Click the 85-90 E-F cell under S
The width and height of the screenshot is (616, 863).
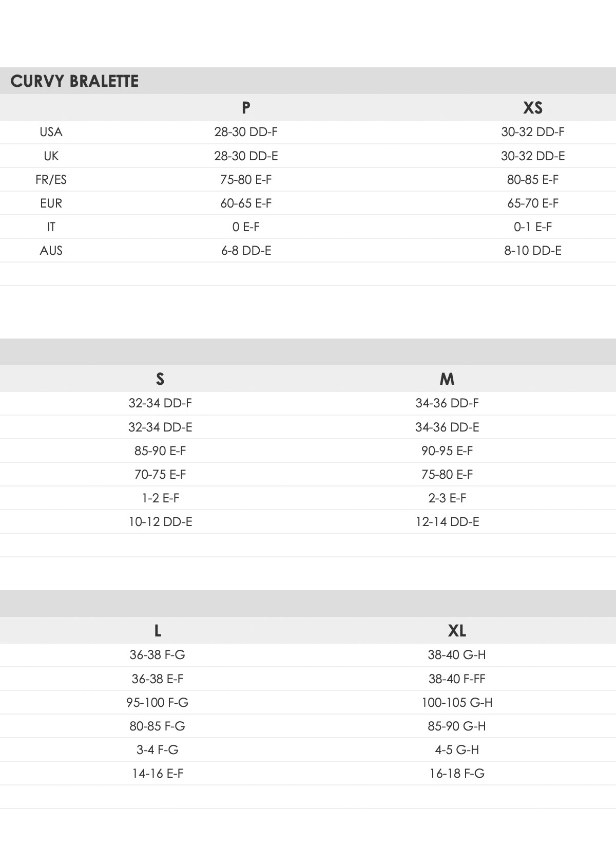pyautogui.click(x=160, y=451)
